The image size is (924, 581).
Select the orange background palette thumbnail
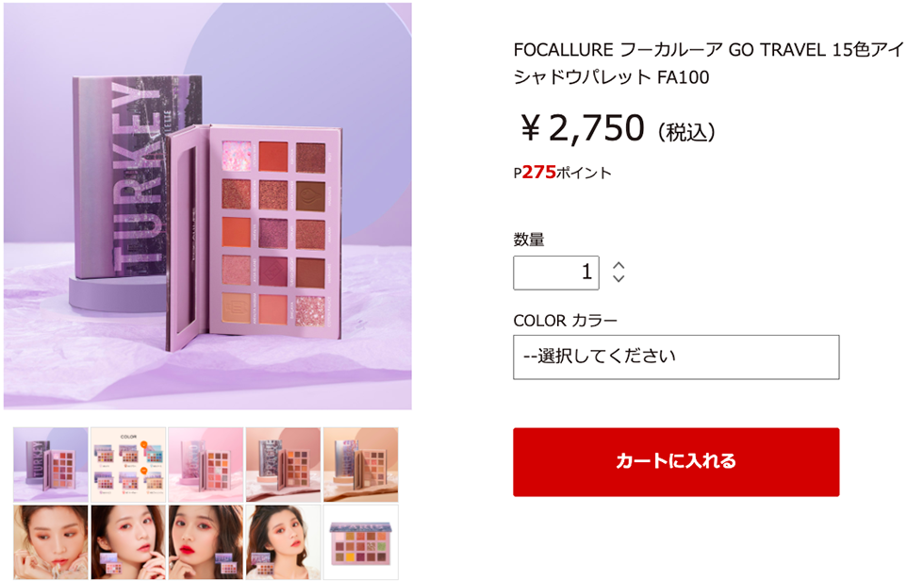pyautogui.click(x=360, y=464)
